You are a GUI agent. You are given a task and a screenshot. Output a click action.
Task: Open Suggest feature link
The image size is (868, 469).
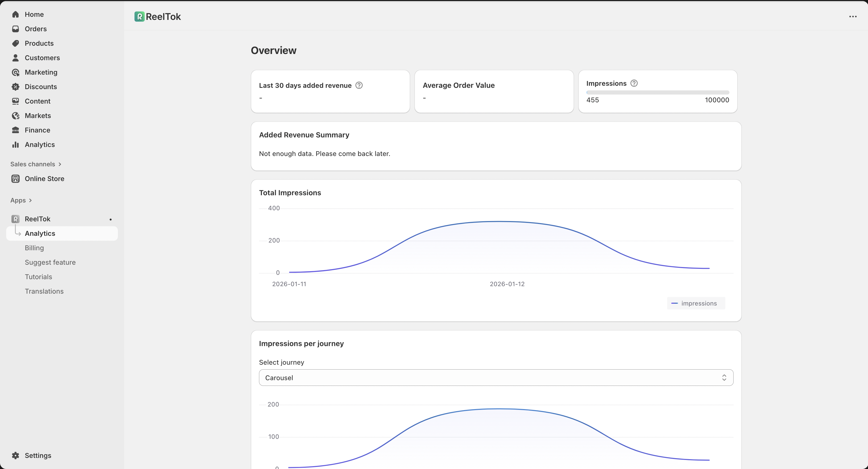tap(50, 263)
